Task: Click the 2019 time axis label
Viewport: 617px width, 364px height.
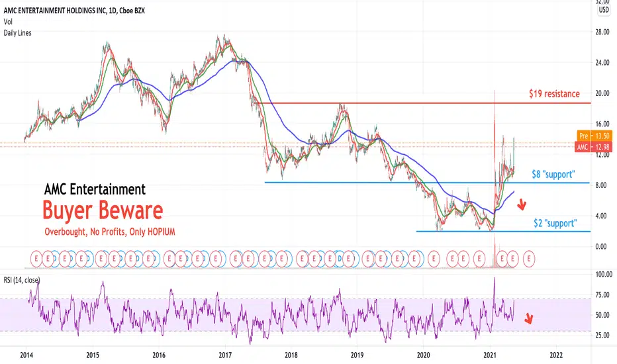Action: (x=357, y=355)
